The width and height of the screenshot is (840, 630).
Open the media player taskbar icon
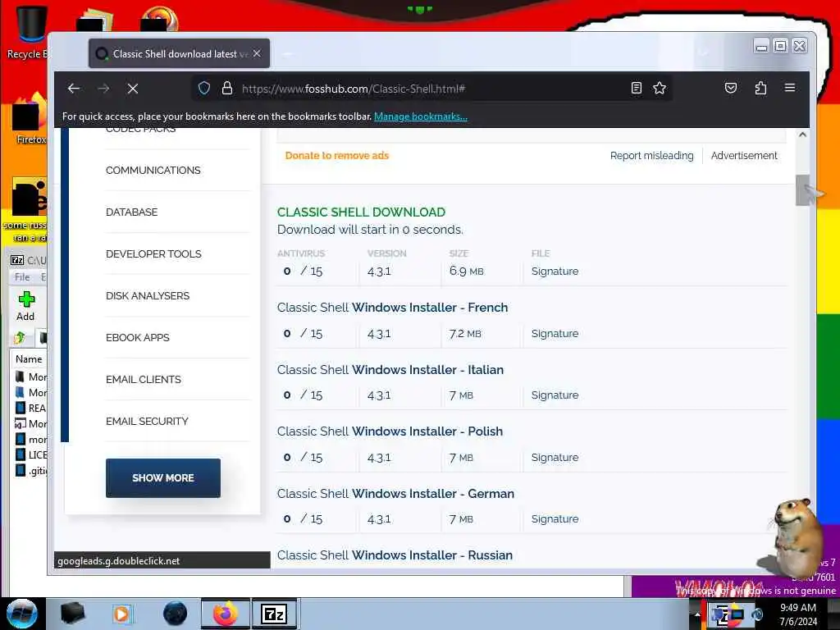(x=121, y=614)
